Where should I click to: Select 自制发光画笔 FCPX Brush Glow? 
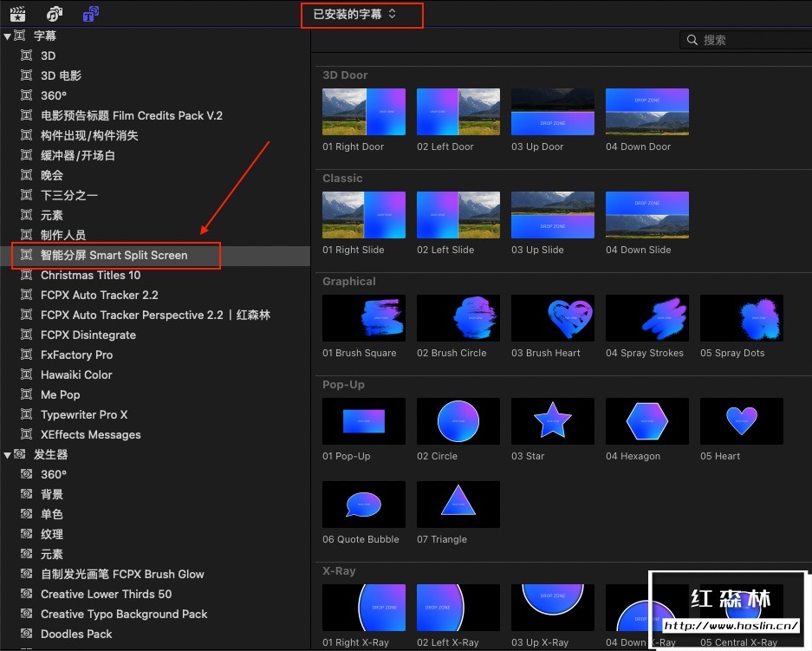coord(122,575)
